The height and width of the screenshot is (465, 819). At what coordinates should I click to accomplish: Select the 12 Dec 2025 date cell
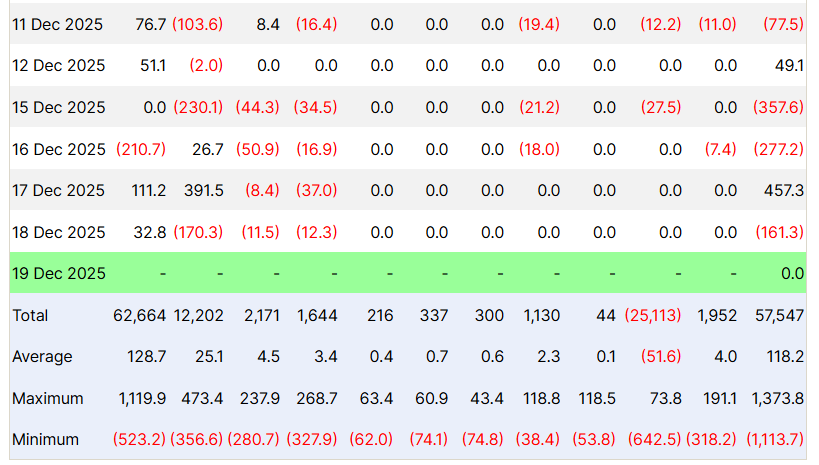[x=58, y=66]
